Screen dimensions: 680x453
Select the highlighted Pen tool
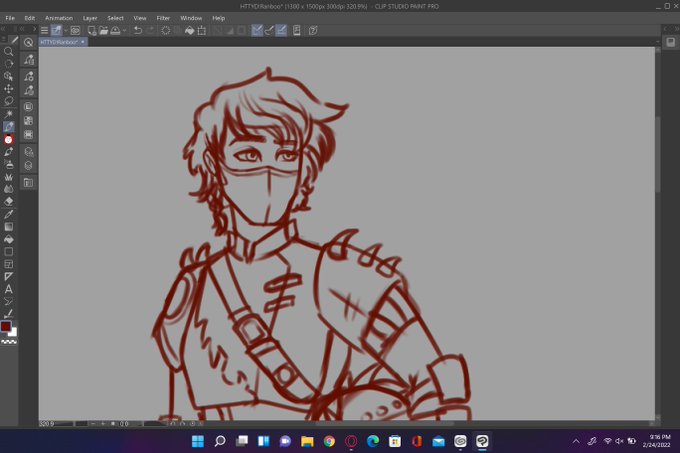tap(8, 127)
